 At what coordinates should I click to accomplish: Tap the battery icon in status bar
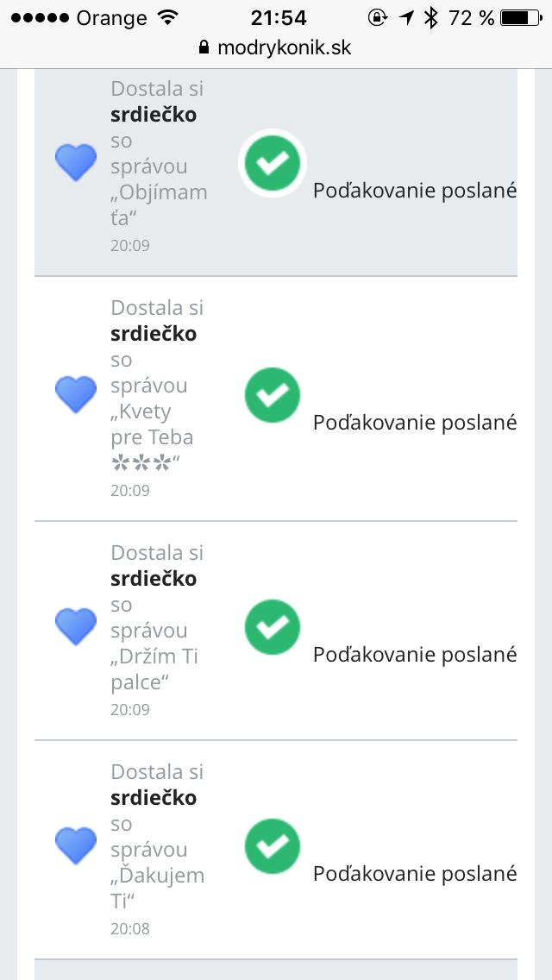click(x=520, y=17)
